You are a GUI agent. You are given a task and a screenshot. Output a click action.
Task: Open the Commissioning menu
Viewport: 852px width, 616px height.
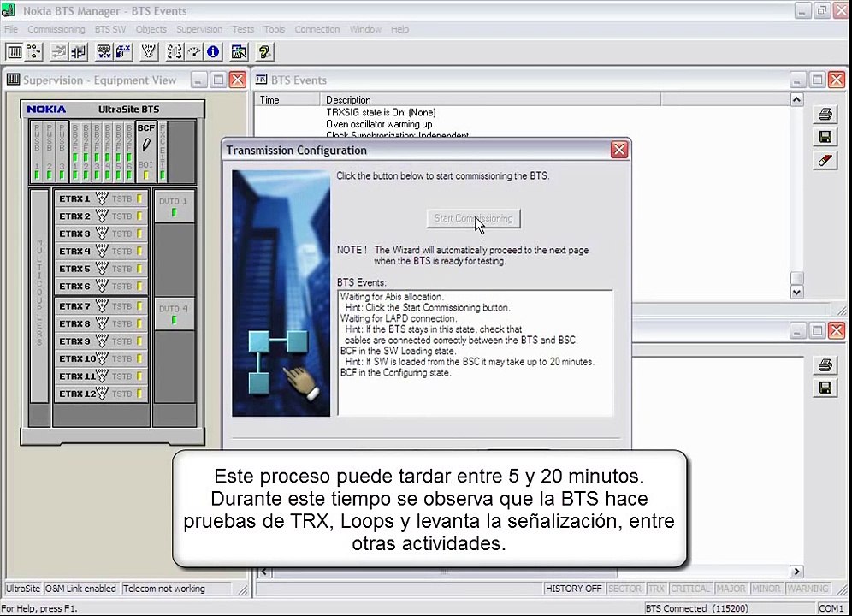pos(56,29)
